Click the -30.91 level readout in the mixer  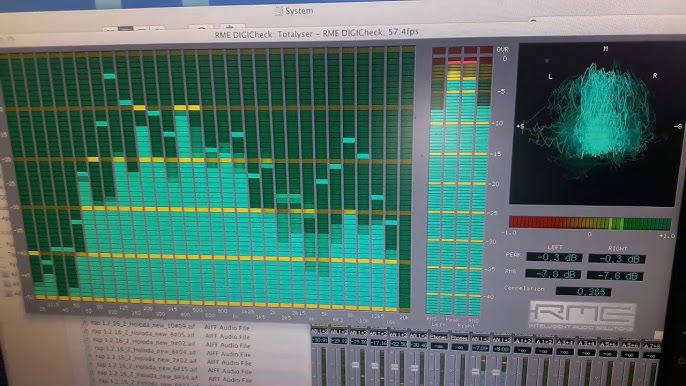pyautogui.click(x=320, y=340)
